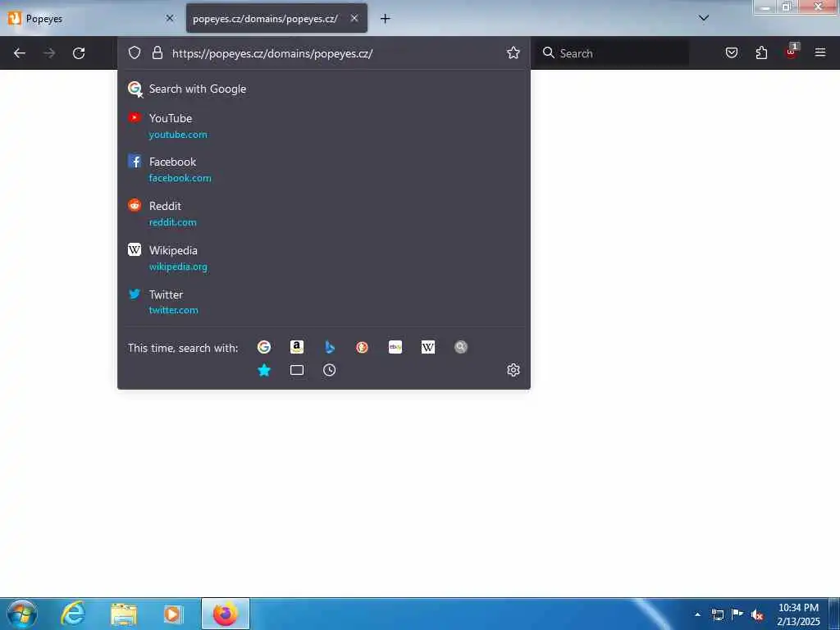Search this time with DuckDuckGo icon

click(362, 347)
